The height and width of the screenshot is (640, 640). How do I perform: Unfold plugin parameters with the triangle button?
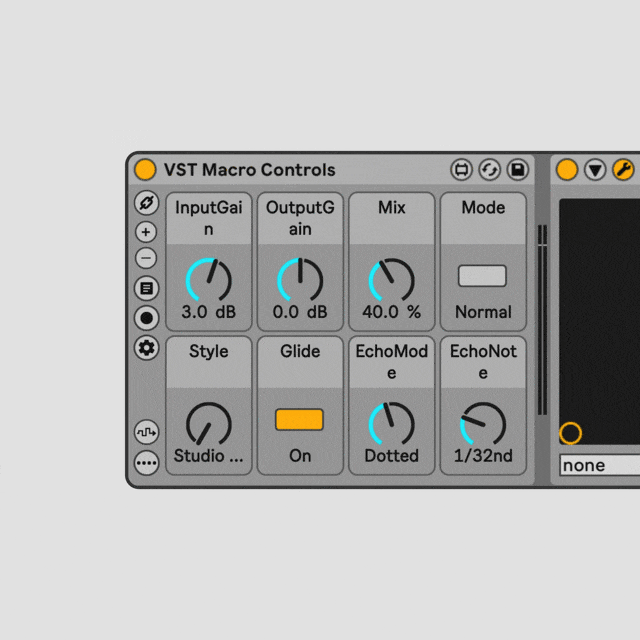[x=595, y=169]
